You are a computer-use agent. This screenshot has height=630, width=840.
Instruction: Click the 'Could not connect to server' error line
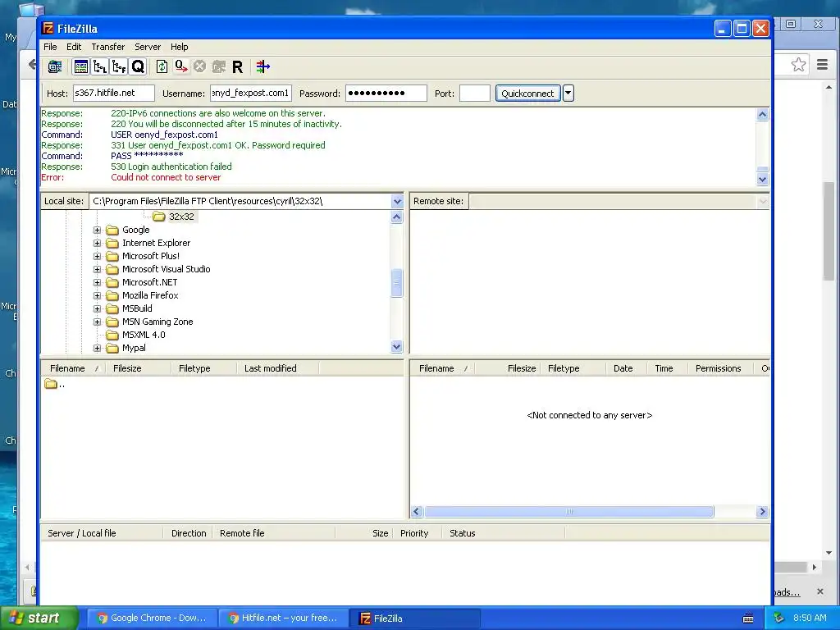[166, 177]
